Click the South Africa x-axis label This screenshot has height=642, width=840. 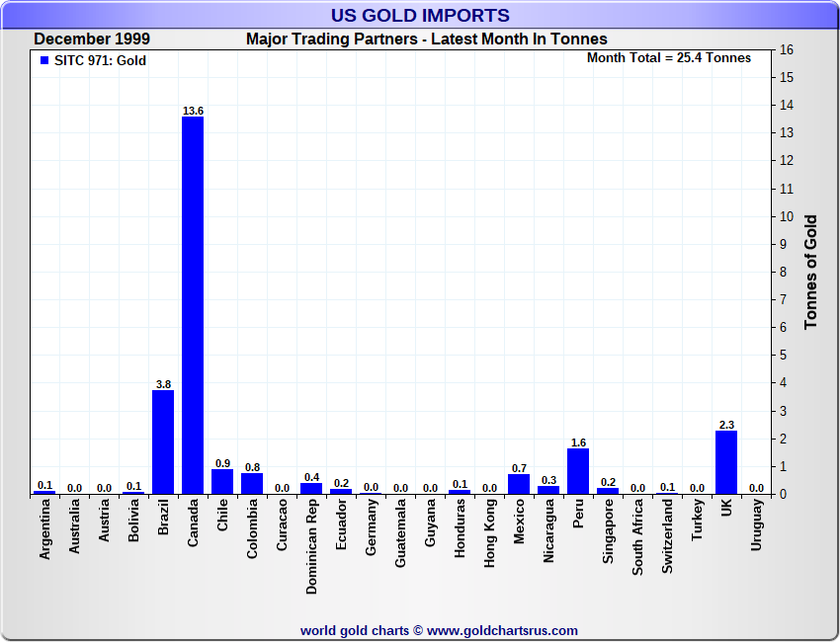[638, 534]
